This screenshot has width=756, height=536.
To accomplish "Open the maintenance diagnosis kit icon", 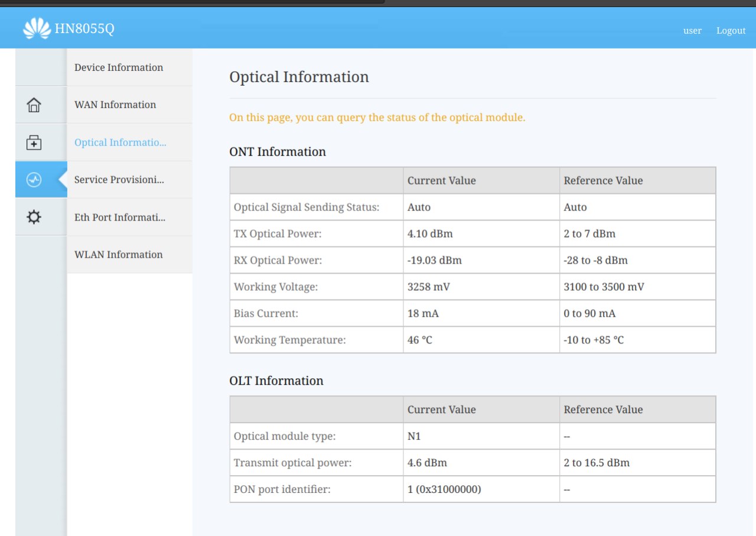I will [x=34, y=142].
